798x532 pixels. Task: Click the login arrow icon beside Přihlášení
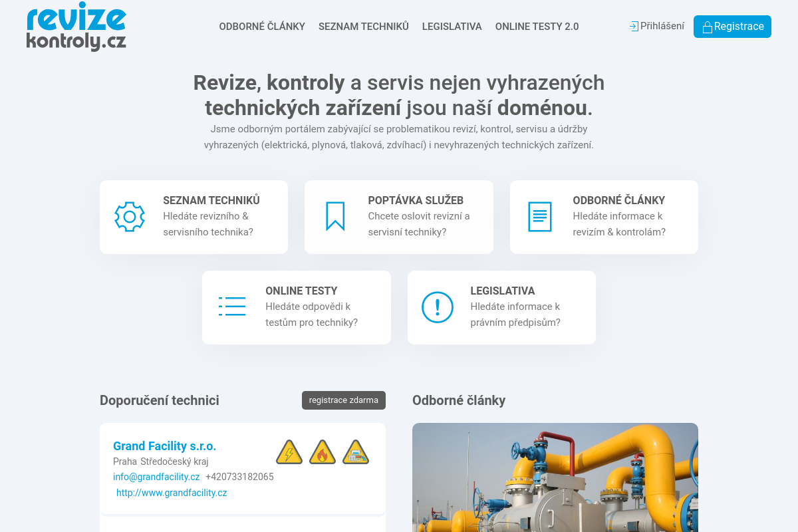(634, 26)
